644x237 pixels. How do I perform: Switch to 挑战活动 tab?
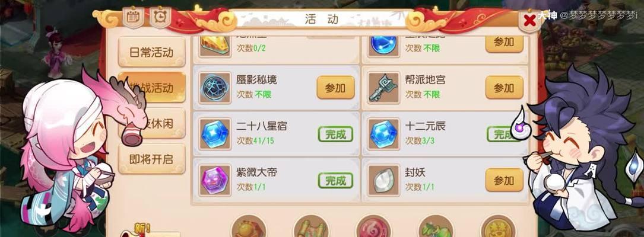point(151,87)
